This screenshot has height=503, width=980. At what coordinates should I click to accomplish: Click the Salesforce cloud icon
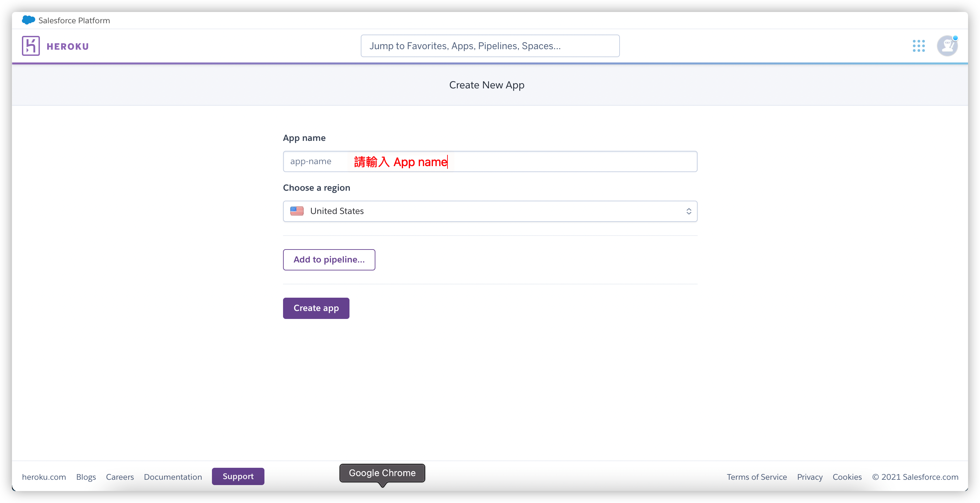tap(28, 20)
